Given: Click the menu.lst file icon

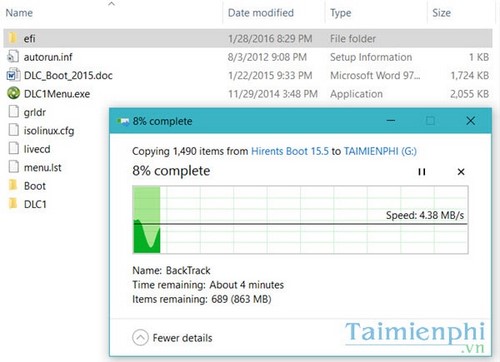Looking at the screenshot, I should [x=13, y=167].
